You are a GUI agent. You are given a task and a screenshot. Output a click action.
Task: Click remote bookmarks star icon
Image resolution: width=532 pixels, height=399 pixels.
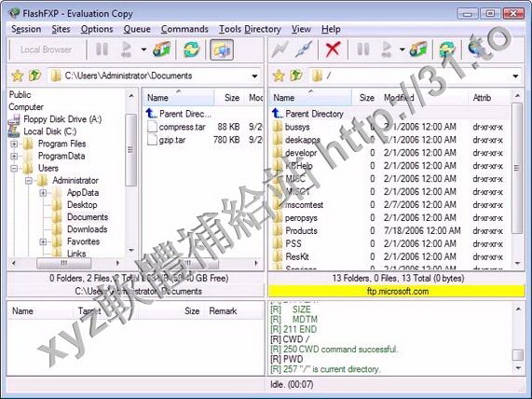(x=279, y=76)
